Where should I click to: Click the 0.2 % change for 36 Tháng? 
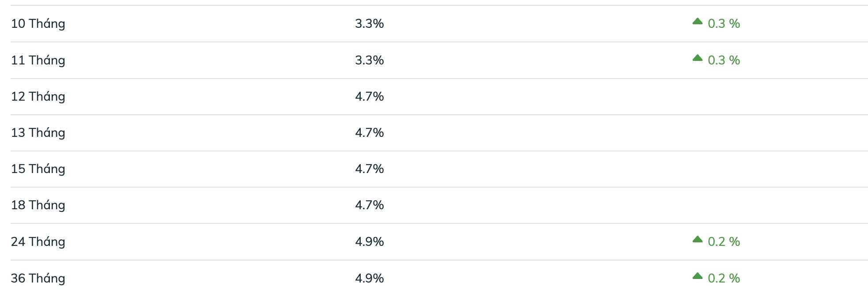[x=724, y=279]
